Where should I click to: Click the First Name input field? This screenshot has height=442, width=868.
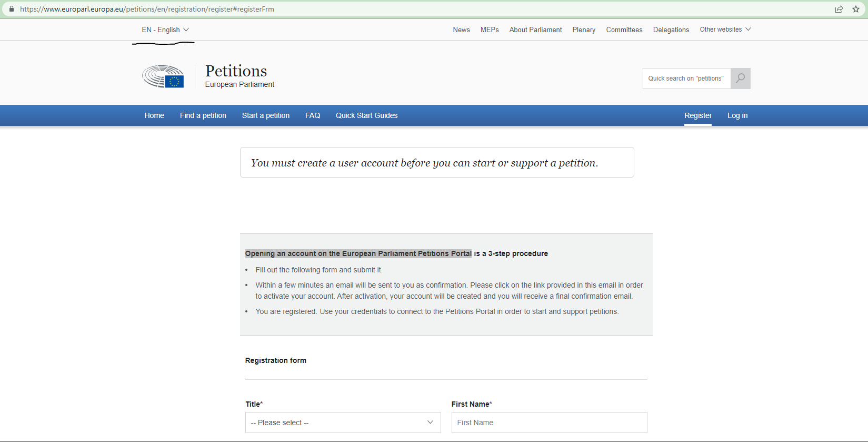tap(549, 423)
